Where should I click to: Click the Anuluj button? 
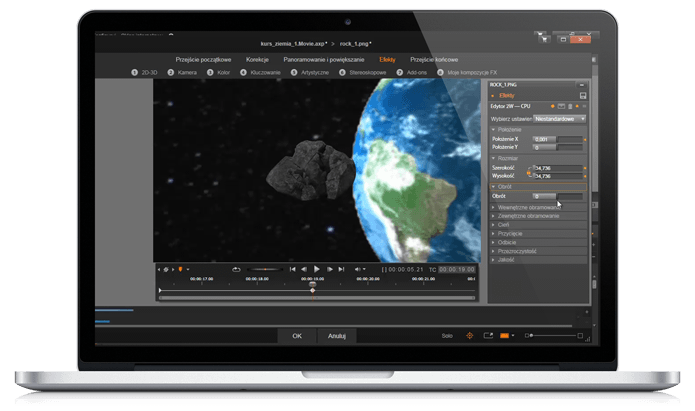click(337, 336)
